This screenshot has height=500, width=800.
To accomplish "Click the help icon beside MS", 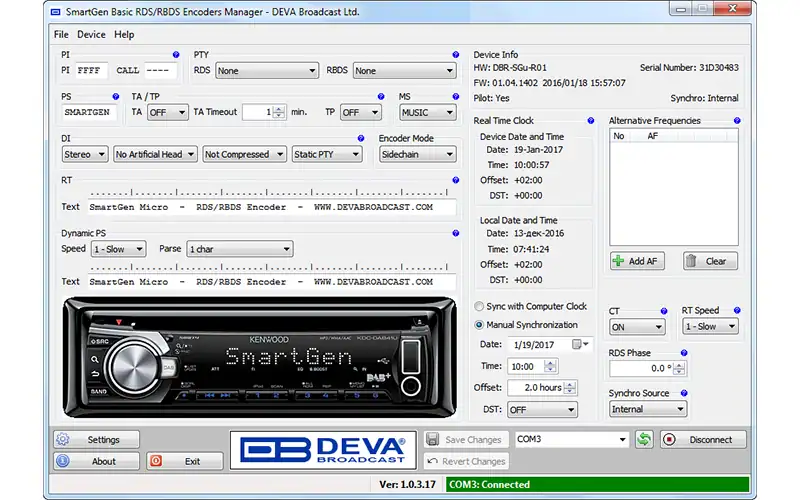I will pos(456,96).
